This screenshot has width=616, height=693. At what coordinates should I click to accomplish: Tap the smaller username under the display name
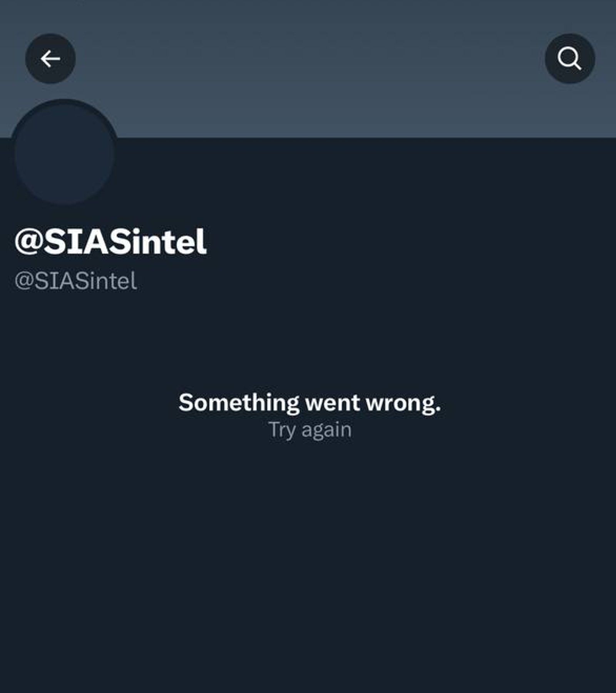(x=75, y=281)
